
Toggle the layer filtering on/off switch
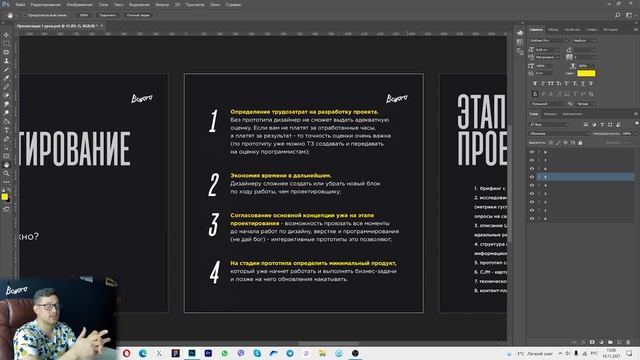pos(636,124)
